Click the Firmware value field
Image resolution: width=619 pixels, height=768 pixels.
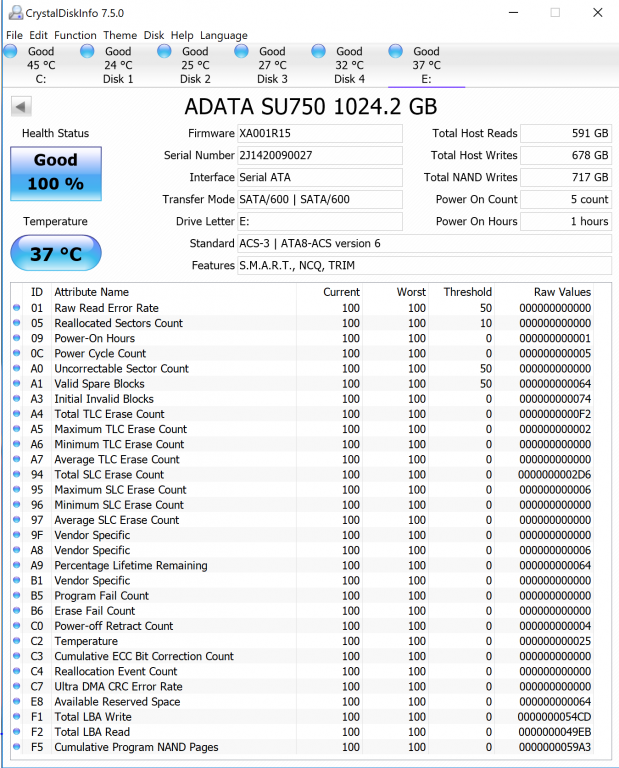(319, 133)
